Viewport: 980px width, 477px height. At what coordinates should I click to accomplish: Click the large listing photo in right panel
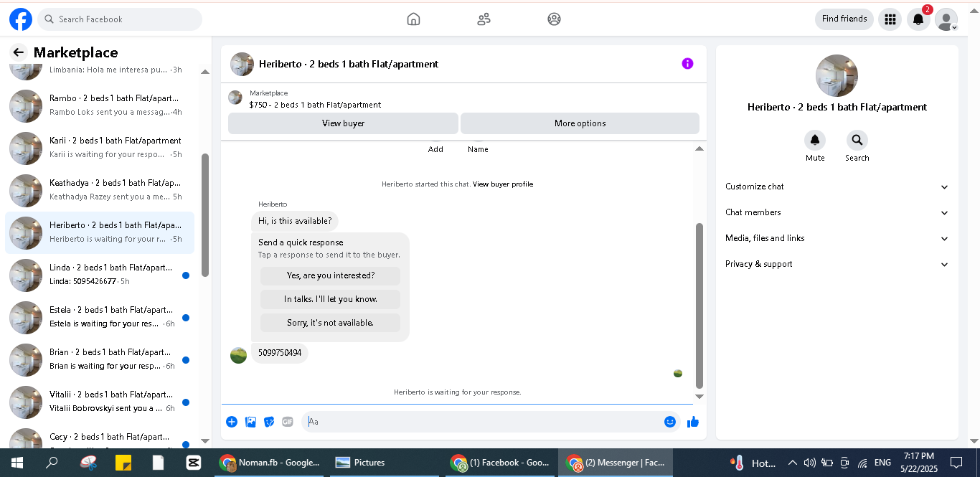(837, 75)
